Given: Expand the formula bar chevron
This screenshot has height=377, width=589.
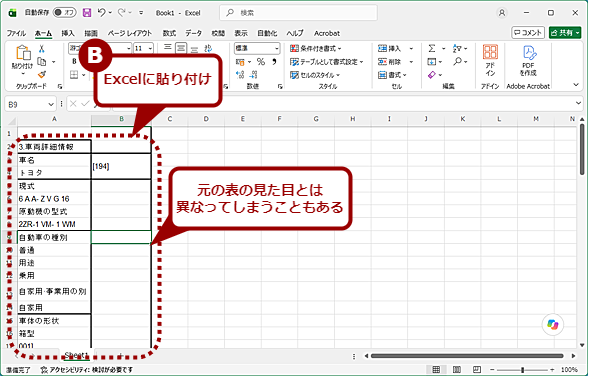Looking at the screenshot, I should [x=578, y=103].
